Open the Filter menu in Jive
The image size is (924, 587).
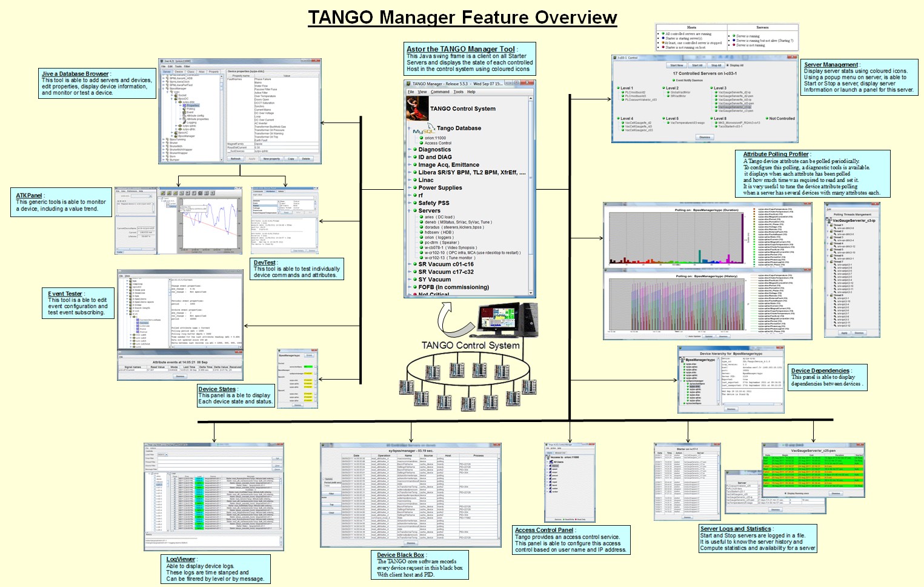pos(187,67)
